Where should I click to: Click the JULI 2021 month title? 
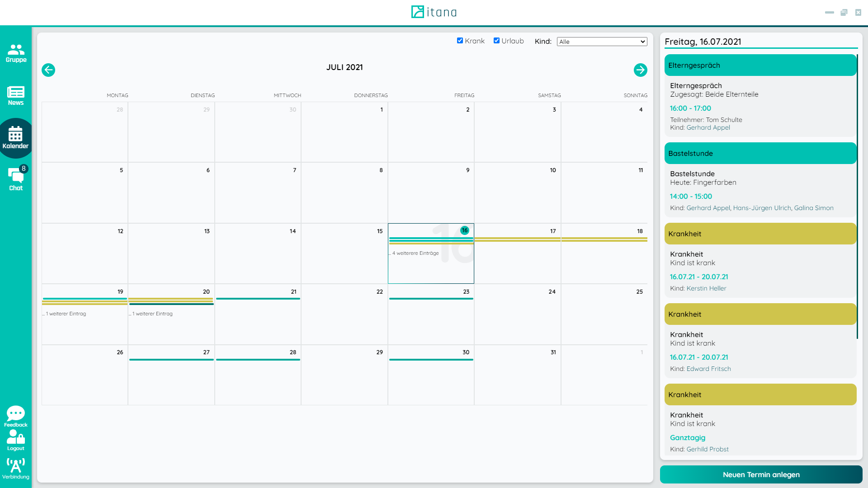tap(344, 67)
